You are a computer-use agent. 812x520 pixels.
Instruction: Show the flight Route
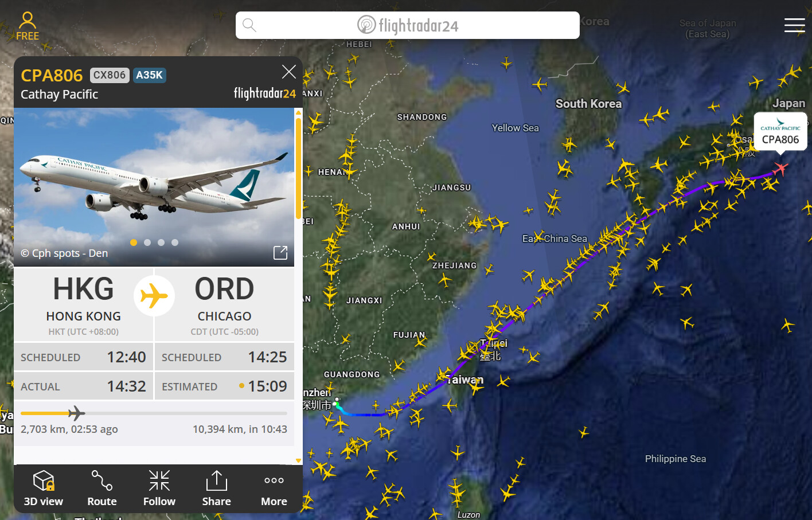pos(102,488)
